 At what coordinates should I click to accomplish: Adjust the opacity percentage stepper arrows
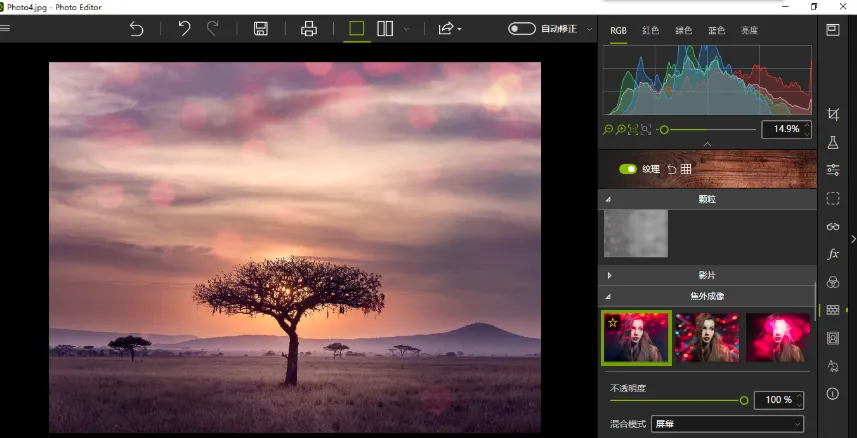coord(800,400)
